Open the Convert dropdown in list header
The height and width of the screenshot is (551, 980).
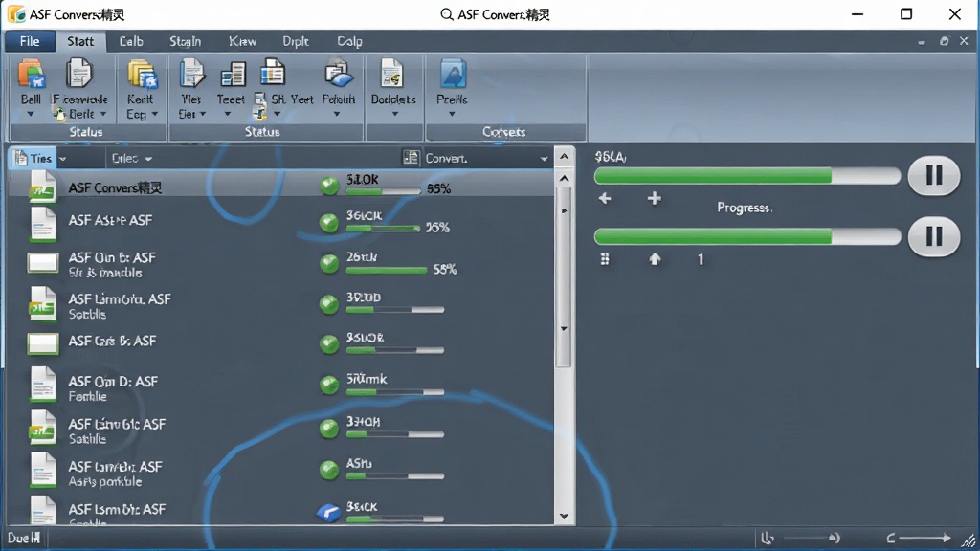pos(544,159)
